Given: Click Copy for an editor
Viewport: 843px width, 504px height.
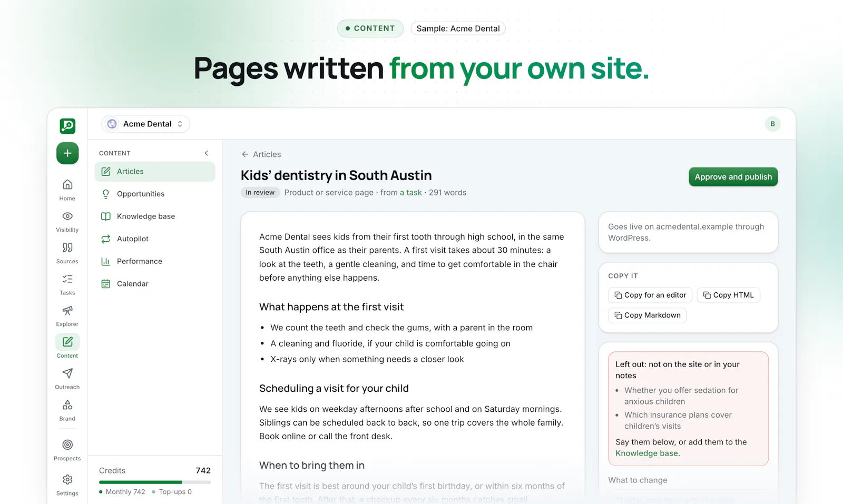Looking at the screenshot, I should 650,295.
